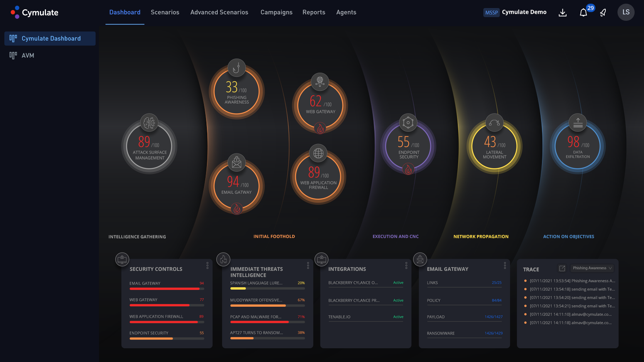Open the Endpoint Security hexagon icon
644x362 pixels.
[408, 122]
